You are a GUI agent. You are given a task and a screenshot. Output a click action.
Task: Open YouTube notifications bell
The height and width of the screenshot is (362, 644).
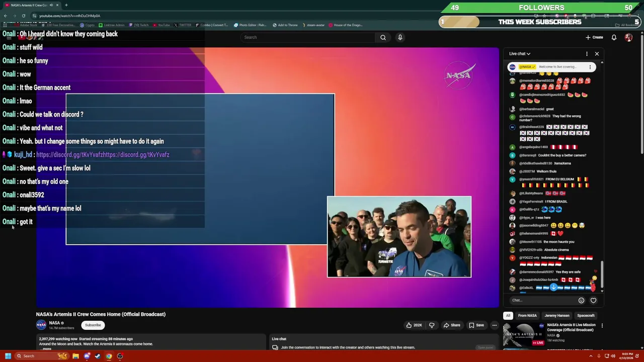click(614, 37)
